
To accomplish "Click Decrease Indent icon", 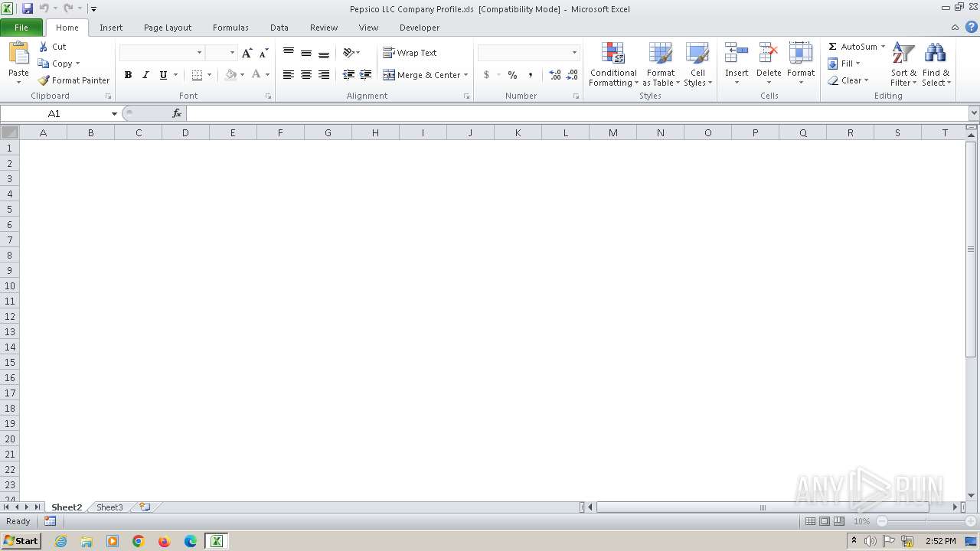I will click(348, 75).
